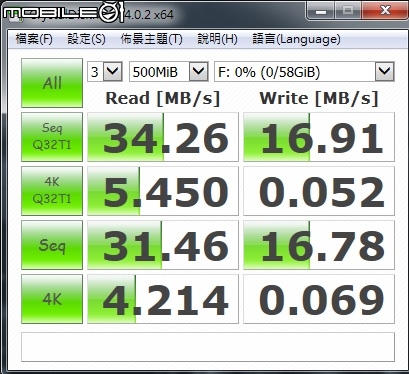Run all benchmarks with All button

(x=52, y=83)
